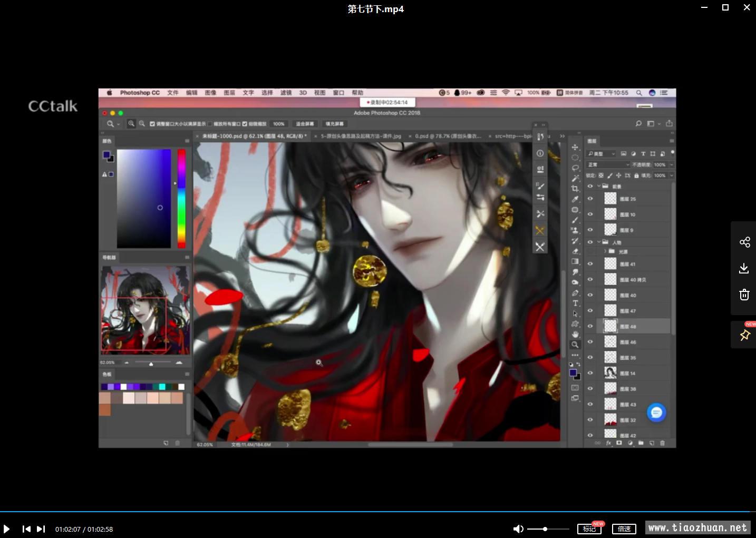Screen dimensions: 756x538
Task: Click the 适合屏幕 button
Action: point(305,124)
